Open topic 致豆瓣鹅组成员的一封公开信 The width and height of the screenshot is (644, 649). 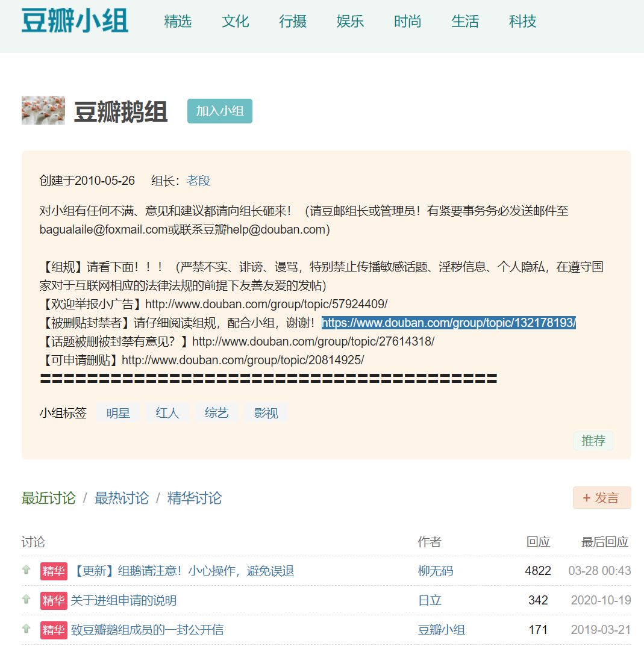pyautogui.click(x=147, y=630)
